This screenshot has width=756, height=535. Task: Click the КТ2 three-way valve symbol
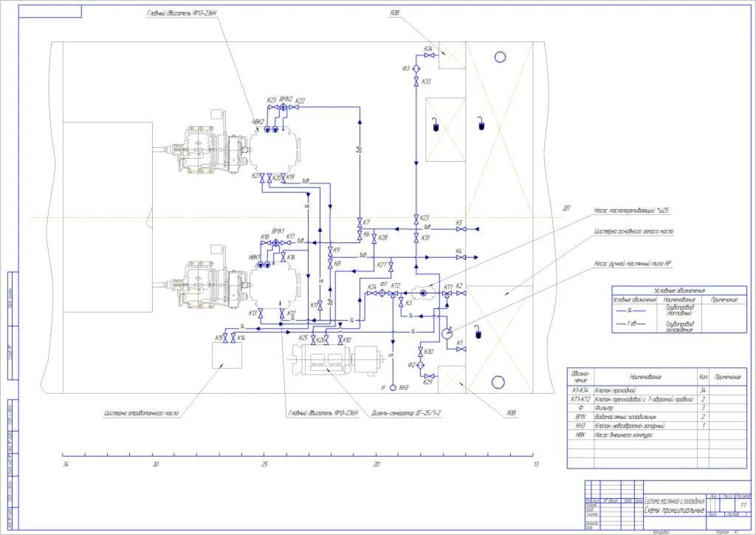394,293
